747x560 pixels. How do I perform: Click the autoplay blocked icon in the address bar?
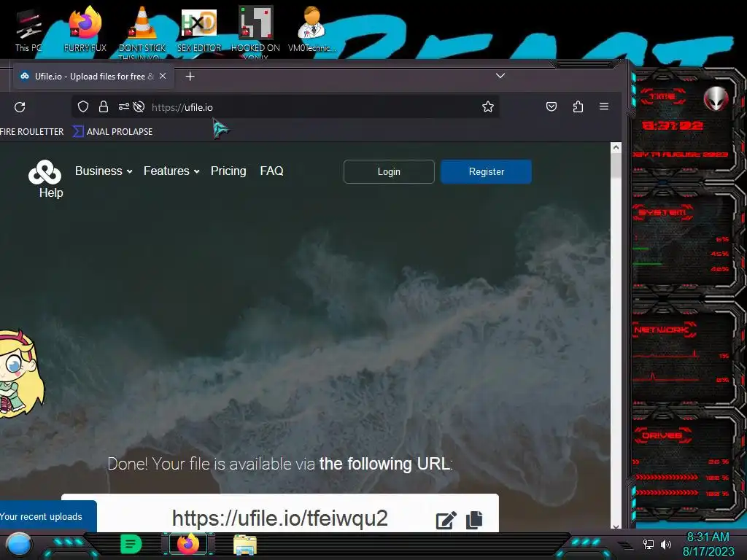point(139,106)
